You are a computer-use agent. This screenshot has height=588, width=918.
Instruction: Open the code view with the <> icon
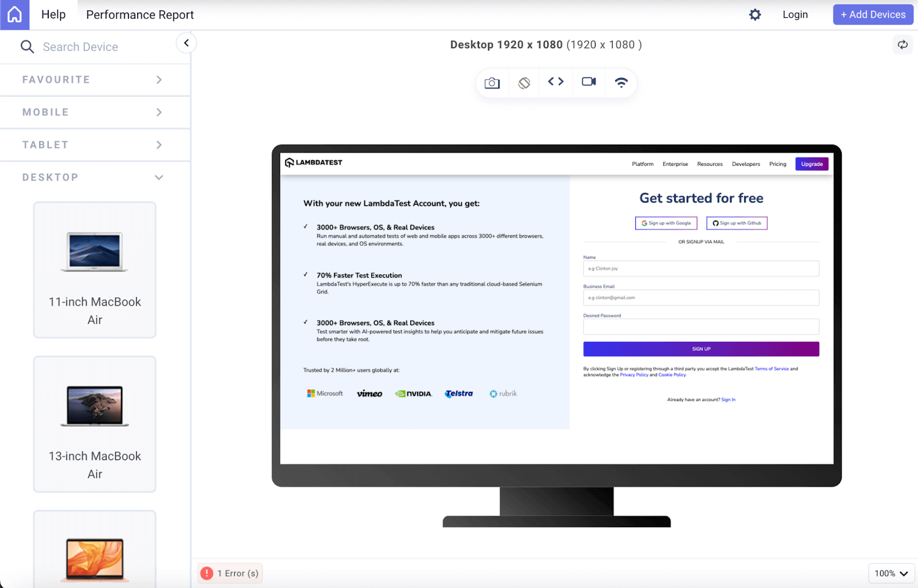click(555, 82)
